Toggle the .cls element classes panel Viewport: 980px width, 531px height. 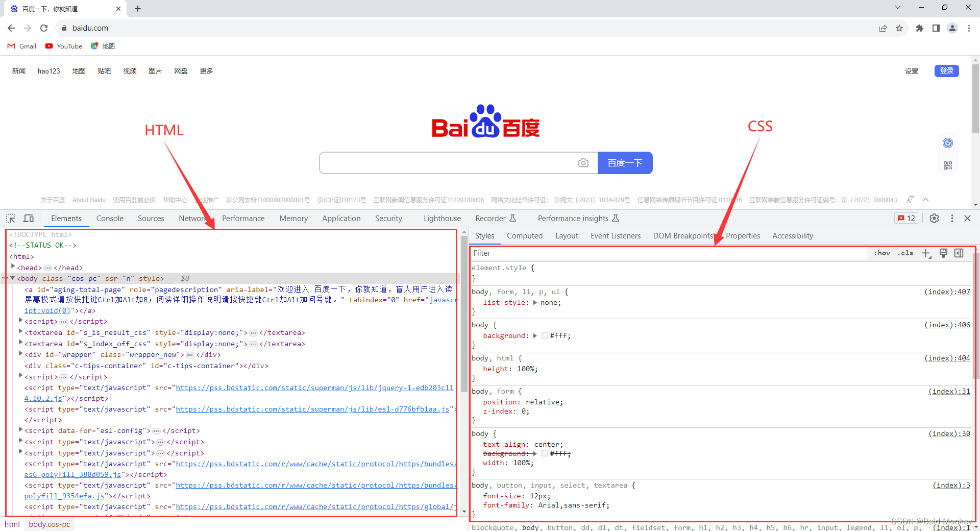click(x=905, y=253)
